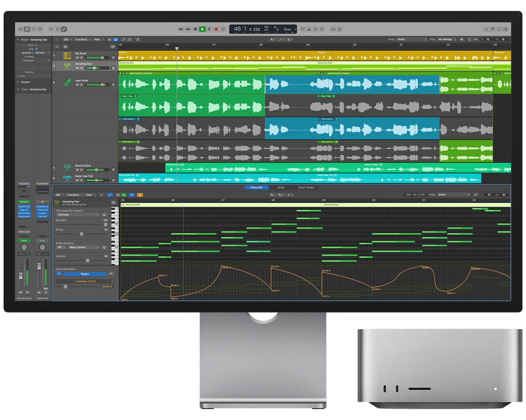The height and width of the screenshot is (420, 526).
Task: Open Quick Help in the control bar
Action: coord(34,29)
